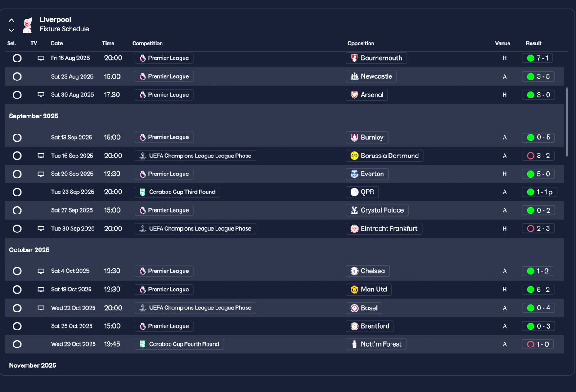Image resolution: width=576 pixels, height=392 pixels.
Task: Open the Borussia Dortmund crest
Action: [355, 156]
